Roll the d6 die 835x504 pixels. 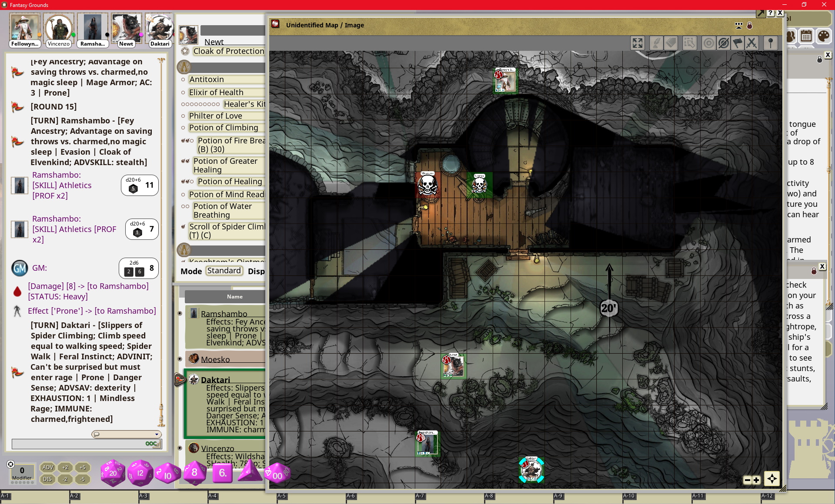click(x=222, y=473)
